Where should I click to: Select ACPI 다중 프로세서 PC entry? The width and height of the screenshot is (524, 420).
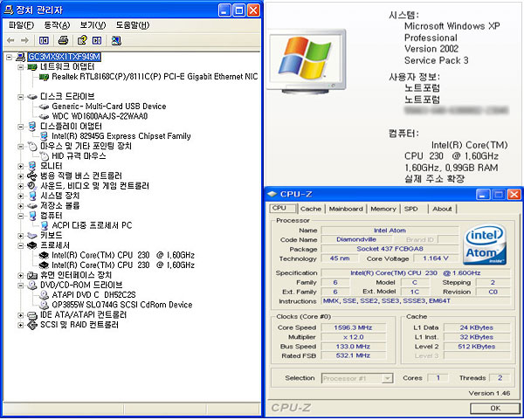point(92,225)
